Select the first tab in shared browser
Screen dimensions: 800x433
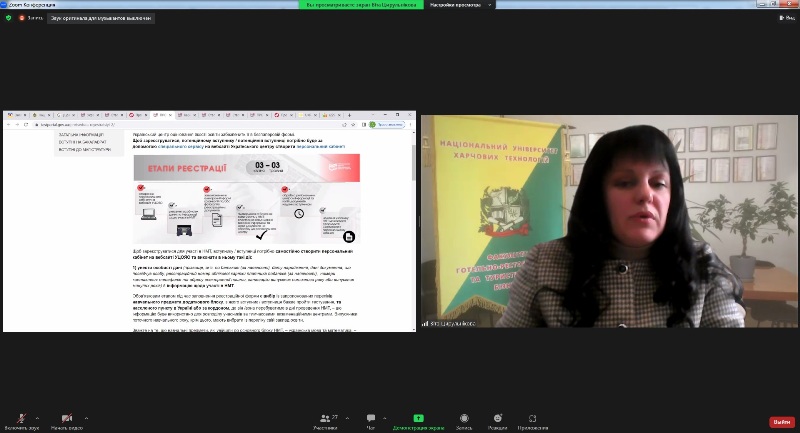(17, 115)
